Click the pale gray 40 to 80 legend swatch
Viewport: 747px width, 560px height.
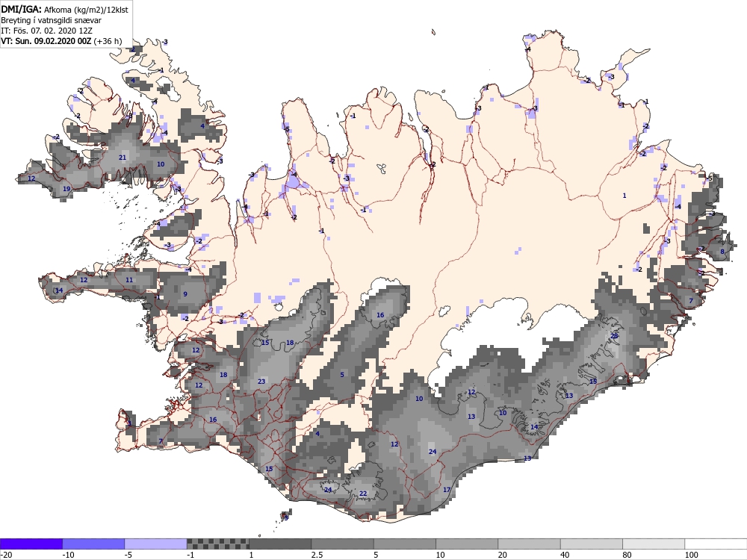[592, 544]
